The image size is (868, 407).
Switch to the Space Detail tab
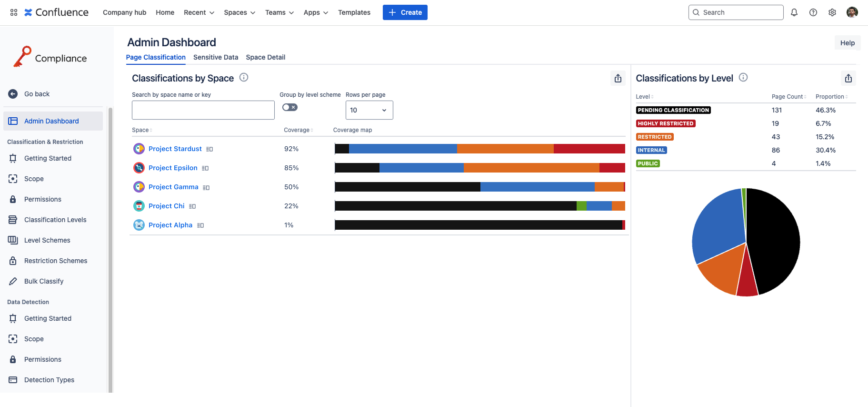point(265,57)
